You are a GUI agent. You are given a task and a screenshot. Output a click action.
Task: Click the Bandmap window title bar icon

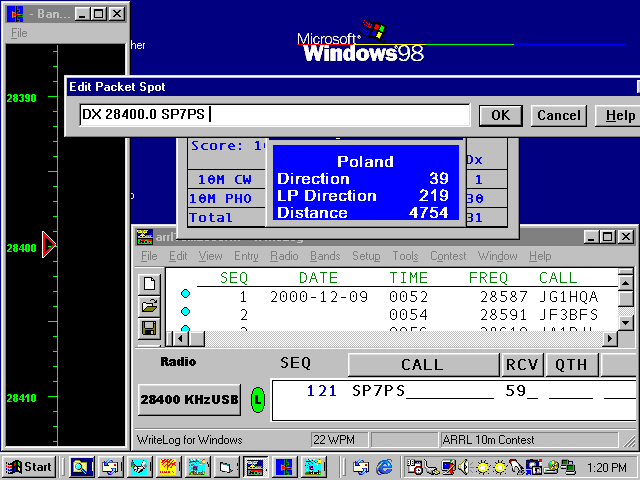coord(15,14)
